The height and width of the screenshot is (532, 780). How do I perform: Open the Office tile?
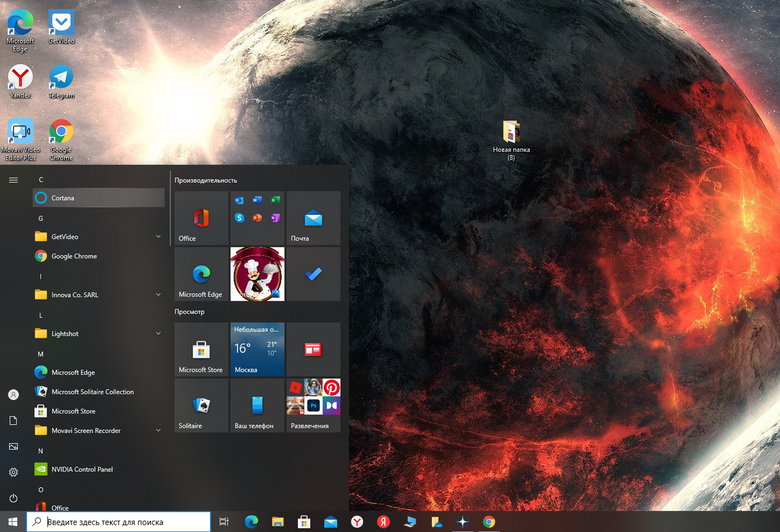[201, 218]
